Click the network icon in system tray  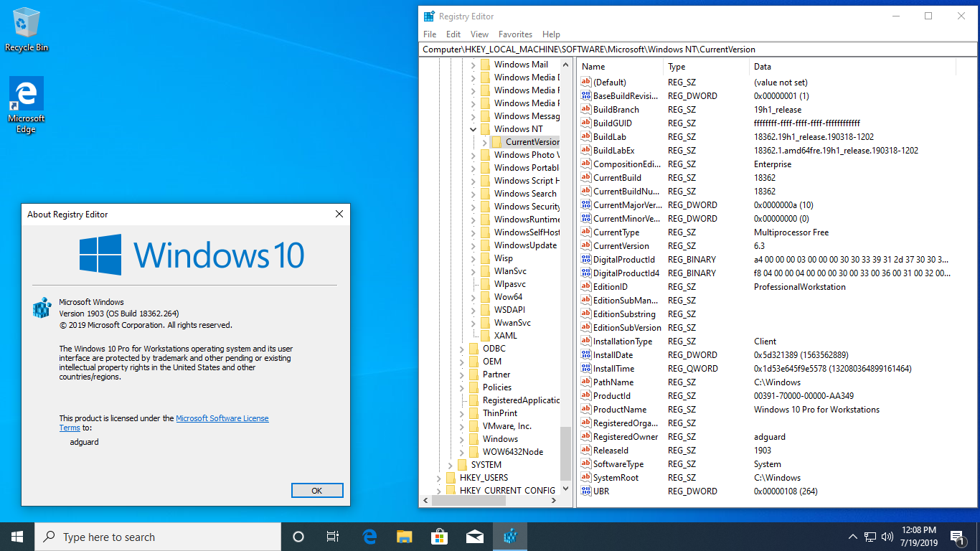(870, 537)
